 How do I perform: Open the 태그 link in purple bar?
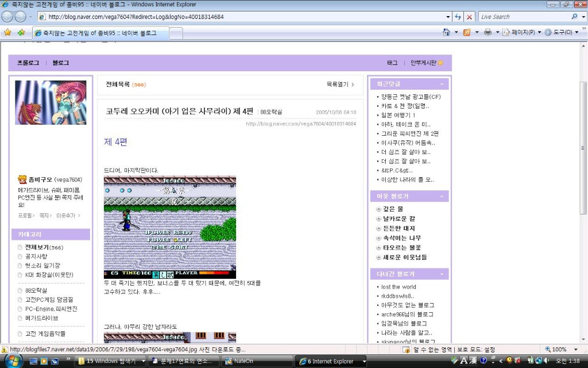click(392, 63)
